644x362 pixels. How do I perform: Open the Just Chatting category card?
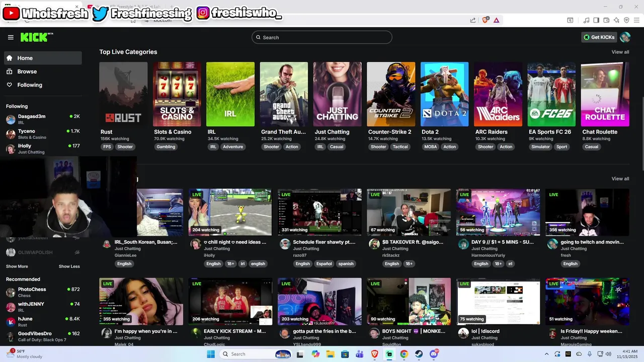pyautogui.click(x=337, y=94)
